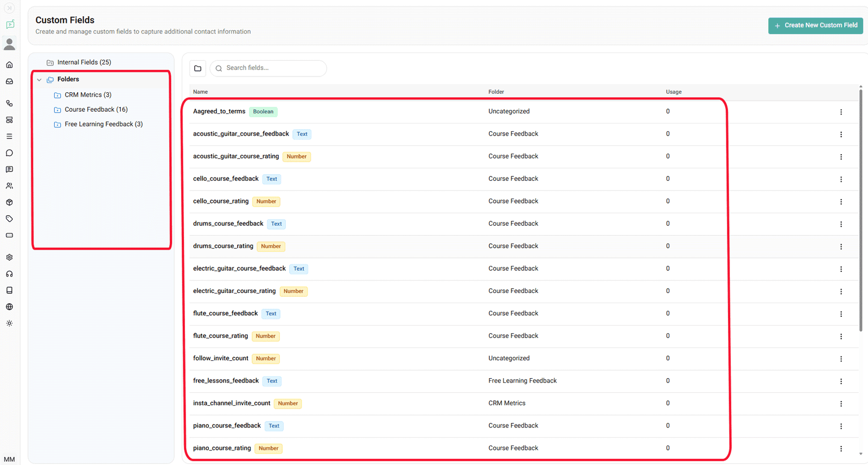Click the table vertical scrollbar thumb
Viewport: 868px width, 465px height.
(861, 211)
